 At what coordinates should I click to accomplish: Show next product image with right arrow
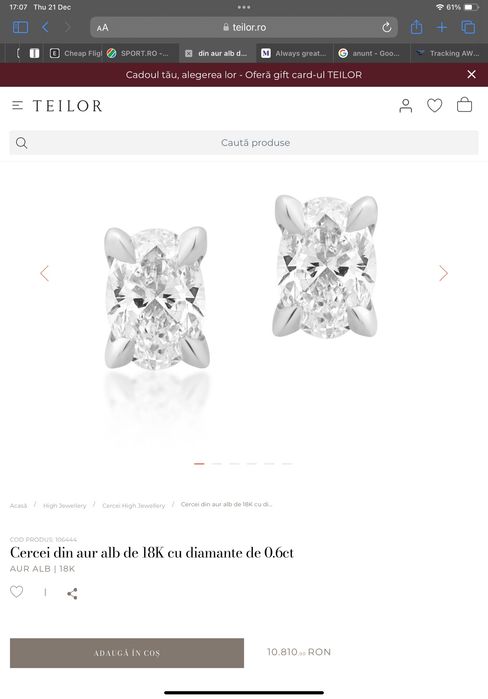click(443, 273)
